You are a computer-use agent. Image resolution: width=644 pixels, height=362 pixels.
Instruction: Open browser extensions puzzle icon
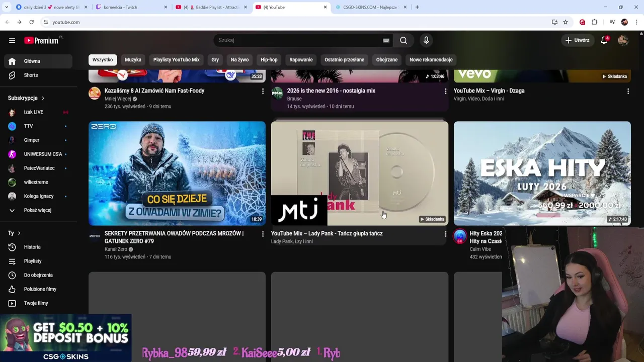[595, 22]
